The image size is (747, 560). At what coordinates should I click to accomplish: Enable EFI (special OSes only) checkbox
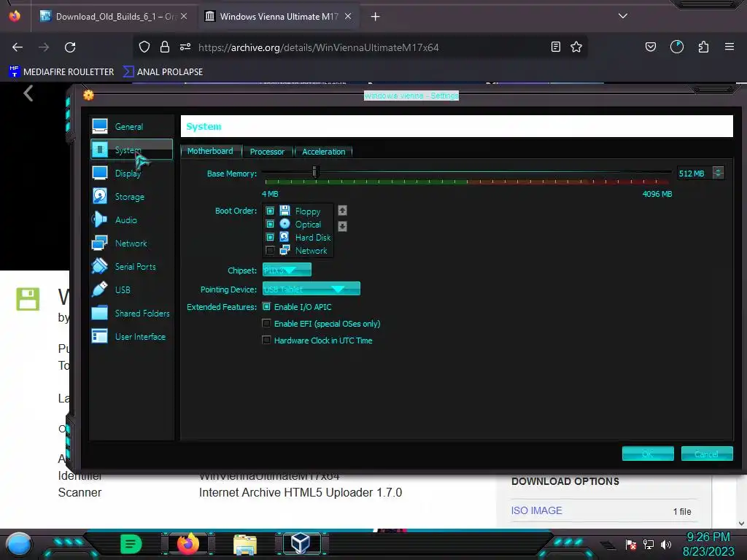point(267,323)
